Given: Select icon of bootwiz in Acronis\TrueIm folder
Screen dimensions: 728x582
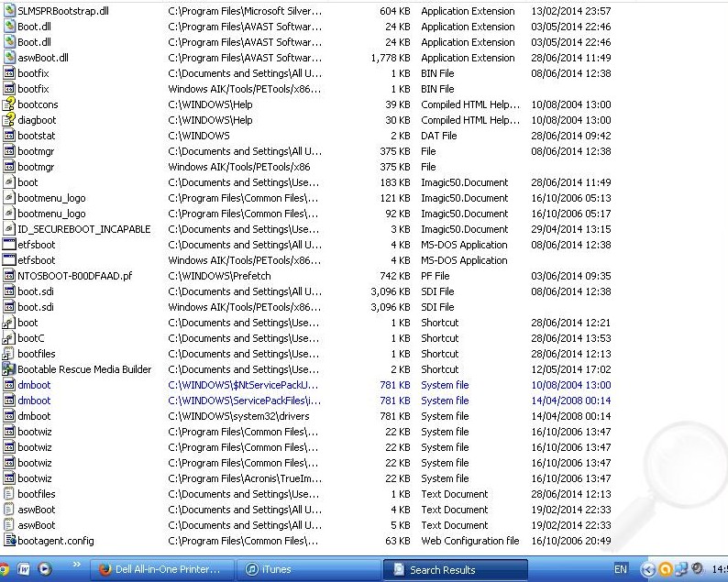Looking at the screenshot, I should click(x=9, y=478).
